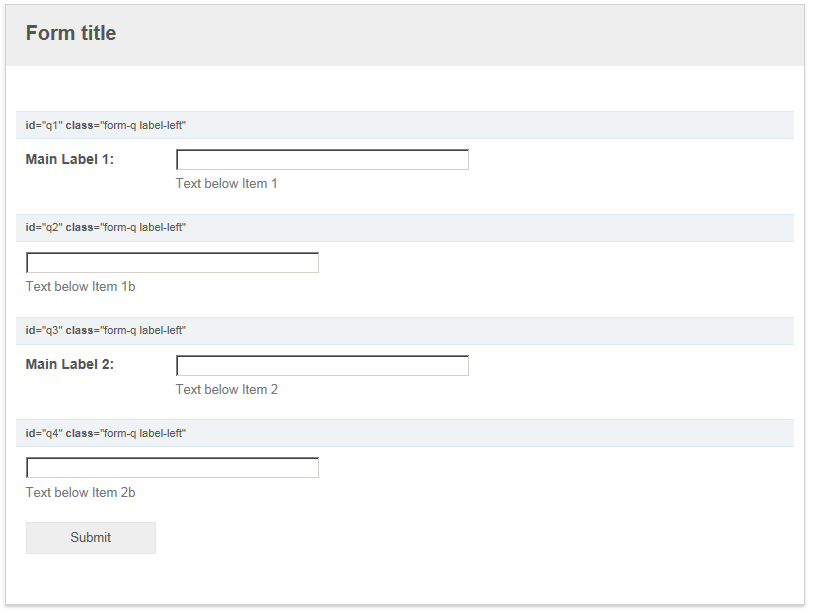Click the id="q4" text in header bar
This screenshot has width=813, height=613.
click(44, 433)
